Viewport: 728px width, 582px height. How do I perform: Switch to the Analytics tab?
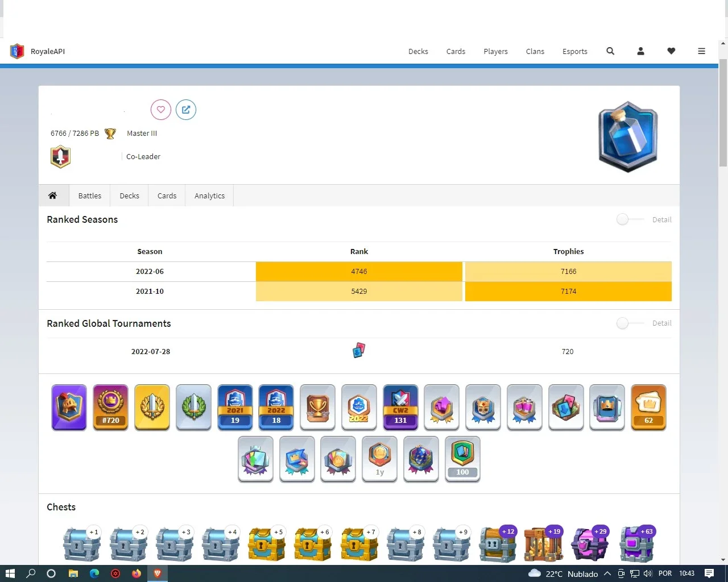[x=209, y=196]
